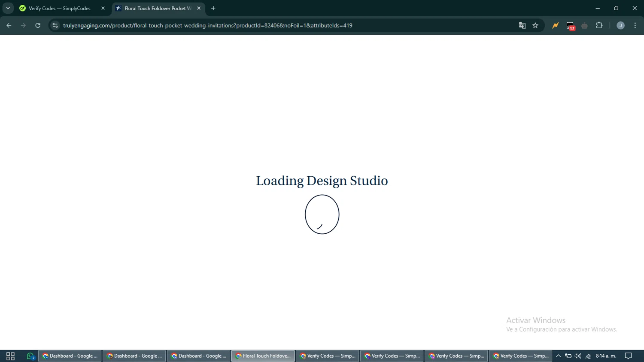644x362 pixels.
Task: Reload the current page
Action: click(38, 25)
